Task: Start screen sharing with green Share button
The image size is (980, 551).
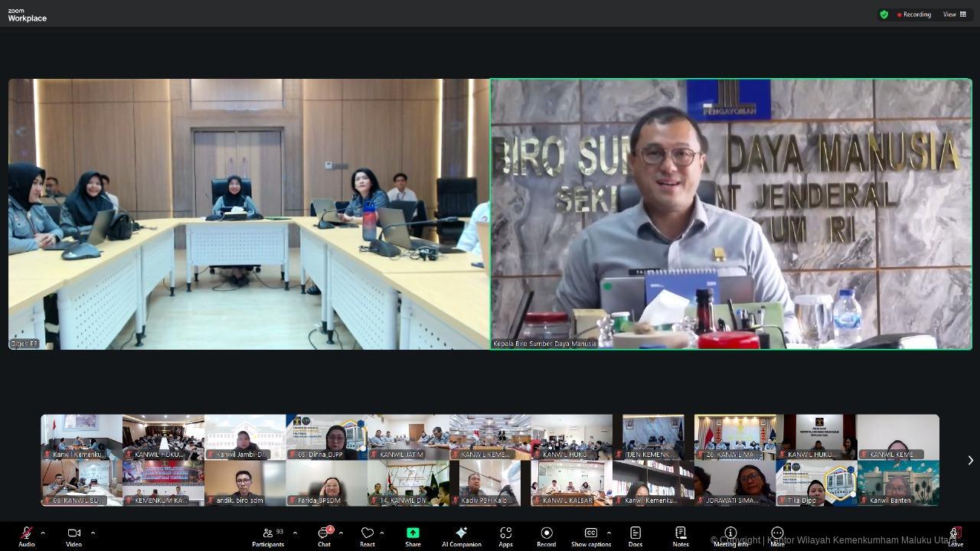Action: [x=413, y=533]
